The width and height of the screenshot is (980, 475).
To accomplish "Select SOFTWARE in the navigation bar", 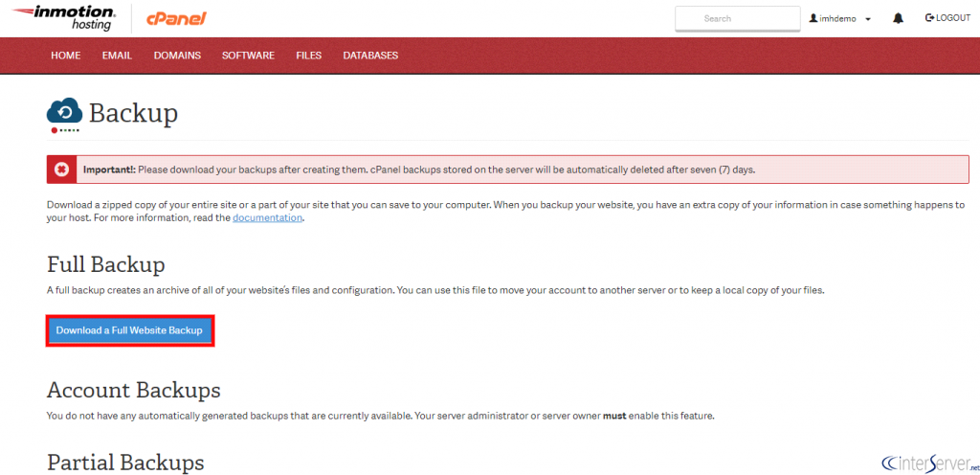I will coord(248,56).
